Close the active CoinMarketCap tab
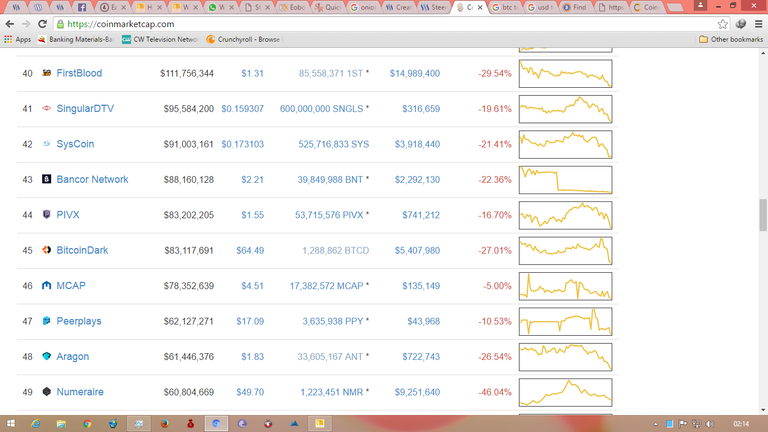Image resolution: width=768 pixels, height=432 pixels. (x=480, y=7)
